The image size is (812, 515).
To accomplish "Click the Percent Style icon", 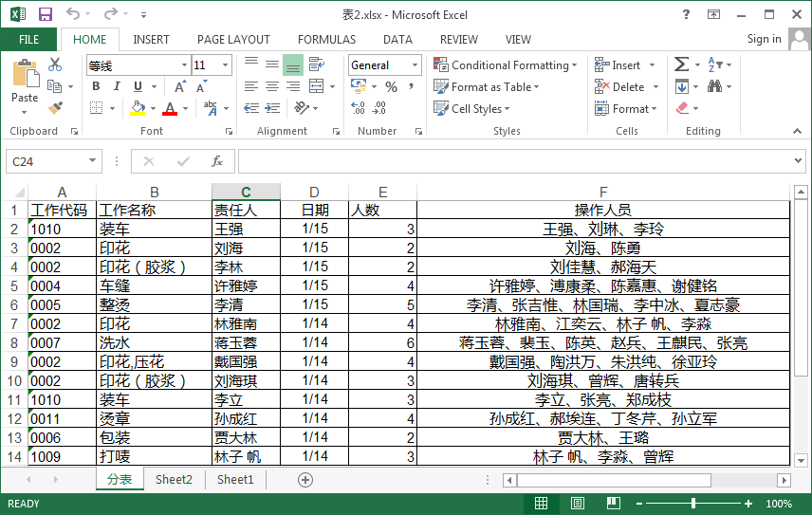I will point(391,86).
